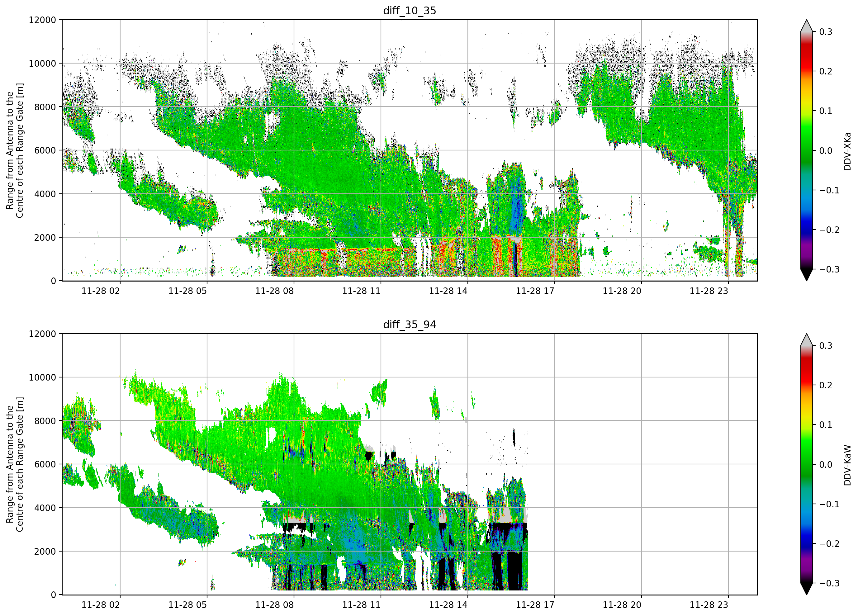Viewport: 858px width, 616px height.
Task: Click the 12000 y-tick of diff_35_94
Action: pyautogui.click(x=42, y=334)
